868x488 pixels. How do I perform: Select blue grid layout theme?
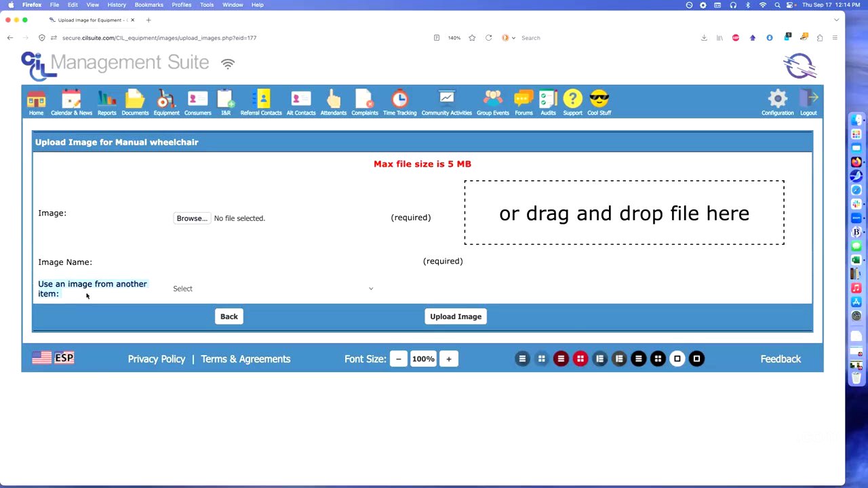click(x=541, y=359)
